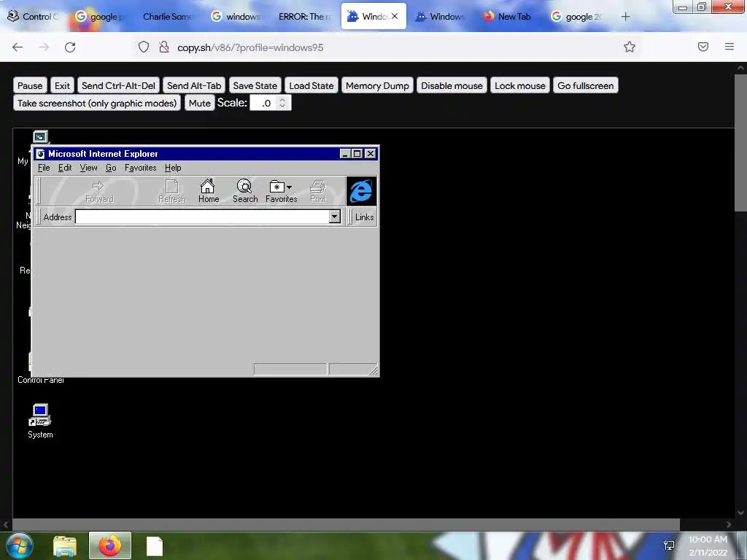This screenshot has height=560, width=747.
Task: Click inside the IE Address field
Action: pyautogui.click(x=202, y=217)
